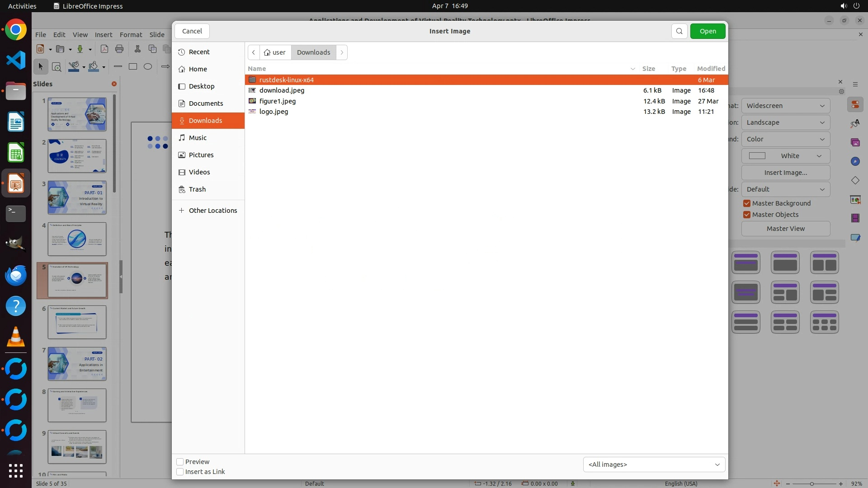Image resolution: width=868 pixels, height=488 pixels.
Task: Check the Insert as Link option
Action: click(x=180, y=472)
